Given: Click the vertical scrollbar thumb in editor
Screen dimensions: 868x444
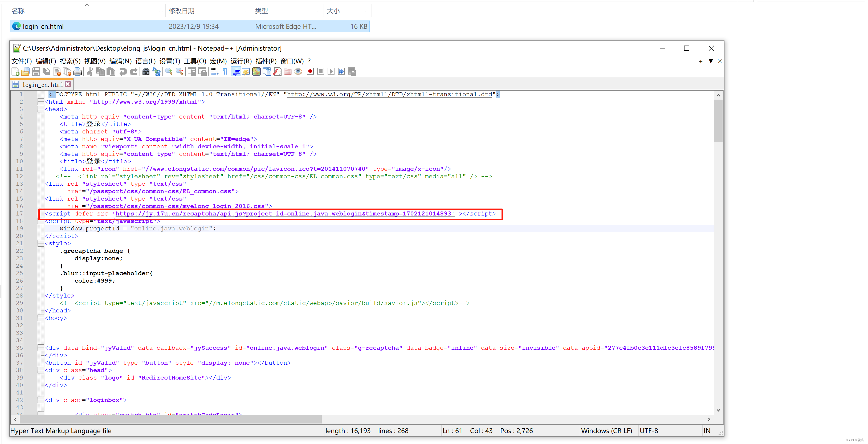Looking at the screenshot, I should [718, 121].
